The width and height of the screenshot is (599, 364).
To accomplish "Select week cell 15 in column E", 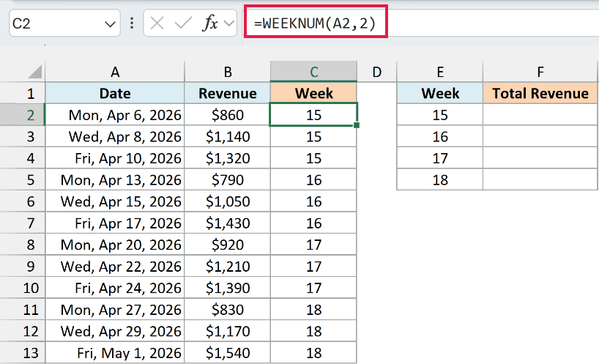I will (440, 115).
